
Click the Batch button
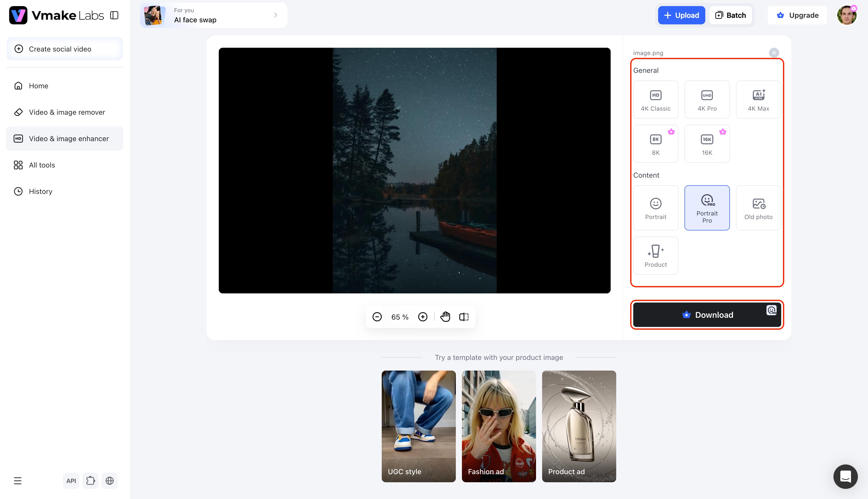[x=730, y=15]
